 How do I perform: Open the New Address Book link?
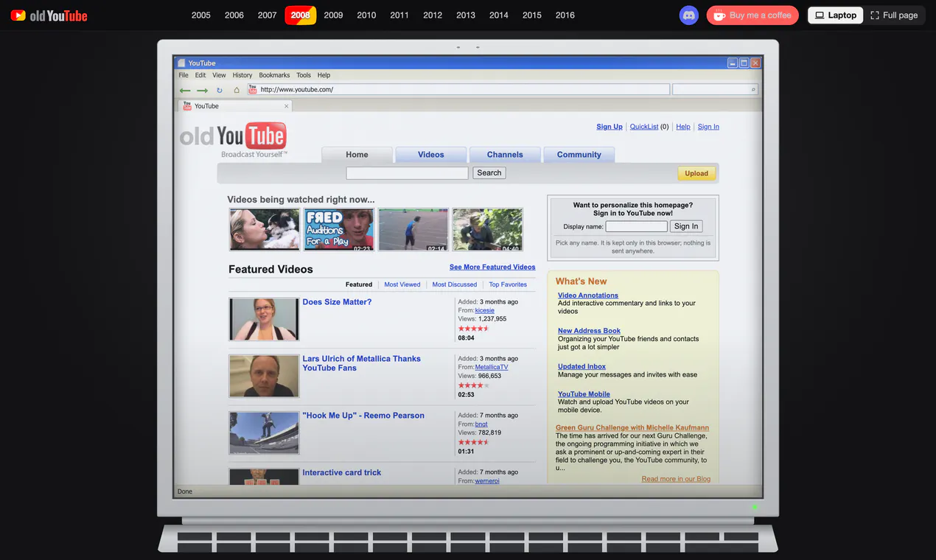(590, 331)
